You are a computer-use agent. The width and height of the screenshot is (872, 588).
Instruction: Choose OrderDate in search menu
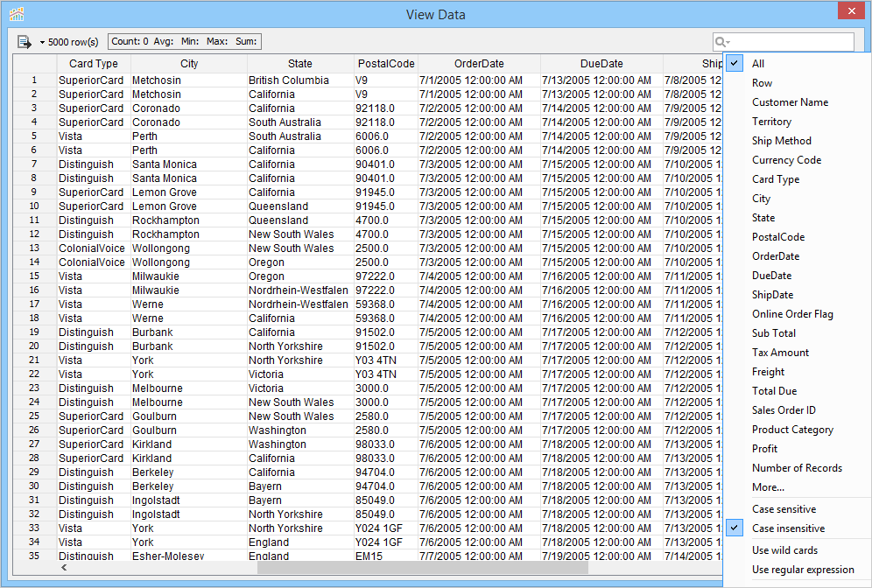tap(797, 256)
